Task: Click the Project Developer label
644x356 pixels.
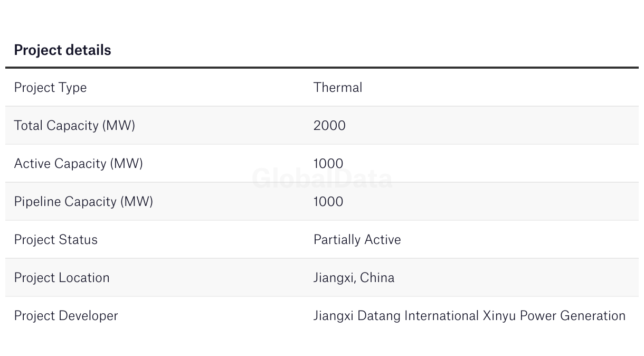Action: (66, 316)
